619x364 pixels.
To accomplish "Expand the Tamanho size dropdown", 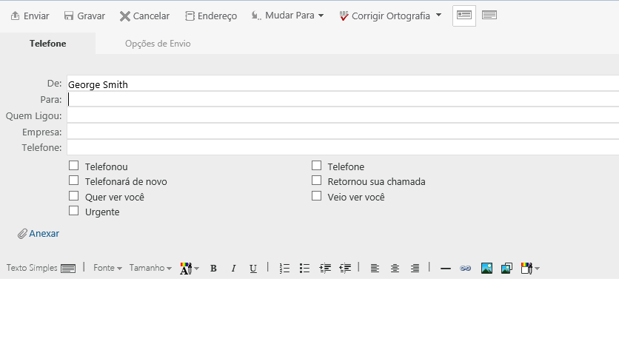I will point(150,268).
